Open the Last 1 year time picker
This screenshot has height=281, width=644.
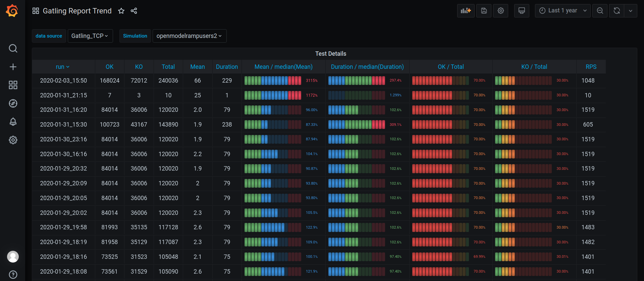click(562, 11)
